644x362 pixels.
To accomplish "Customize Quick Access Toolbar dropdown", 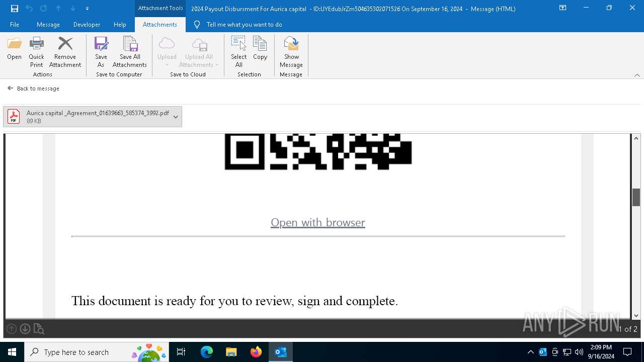I will (87, 9).
